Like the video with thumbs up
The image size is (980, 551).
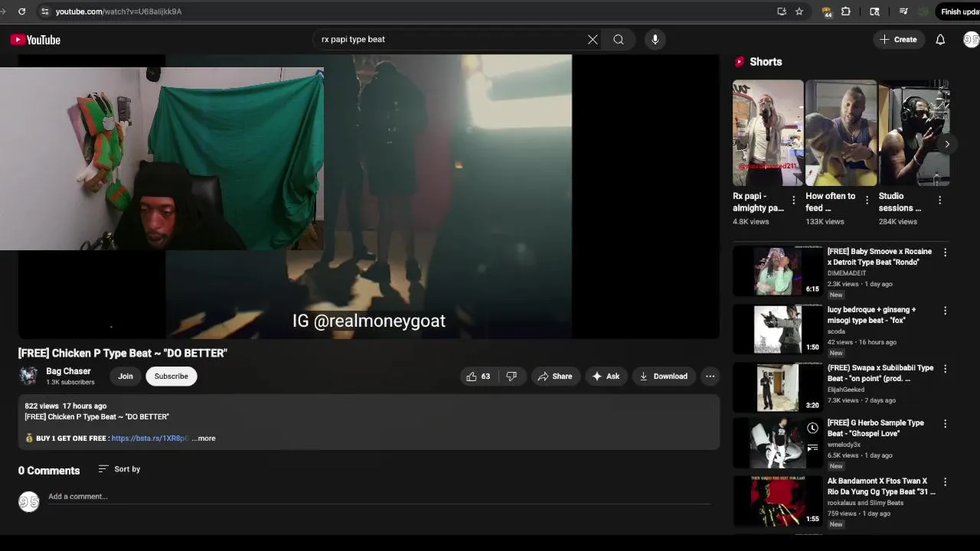coord(479,377)
